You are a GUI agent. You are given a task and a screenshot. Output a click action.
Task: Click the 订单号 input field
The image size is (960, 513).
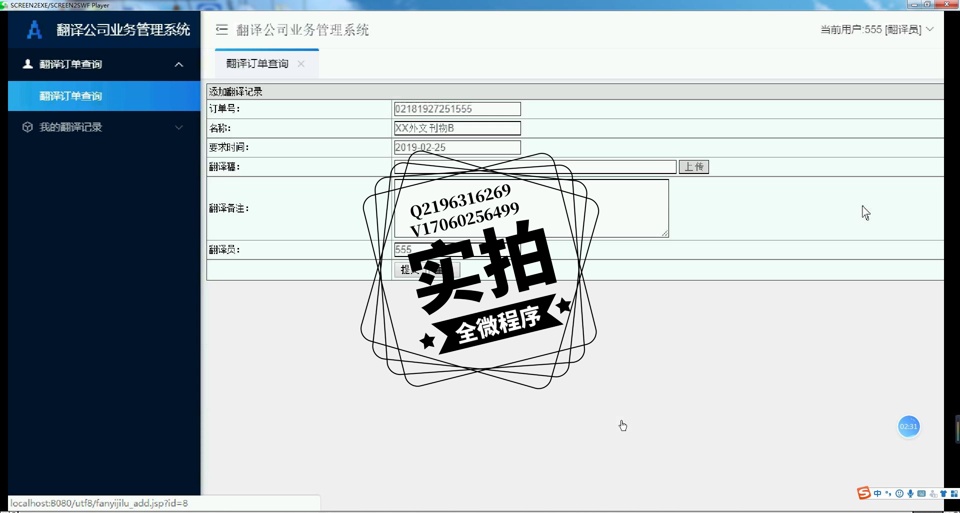point(457,109)
